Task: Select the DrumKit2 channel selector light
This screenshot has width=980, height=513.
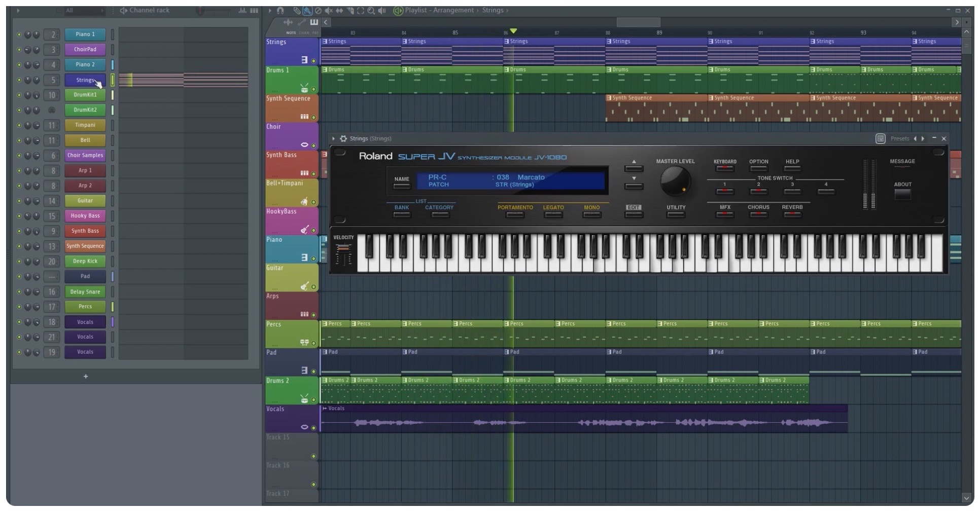Action: coord(113,110)
